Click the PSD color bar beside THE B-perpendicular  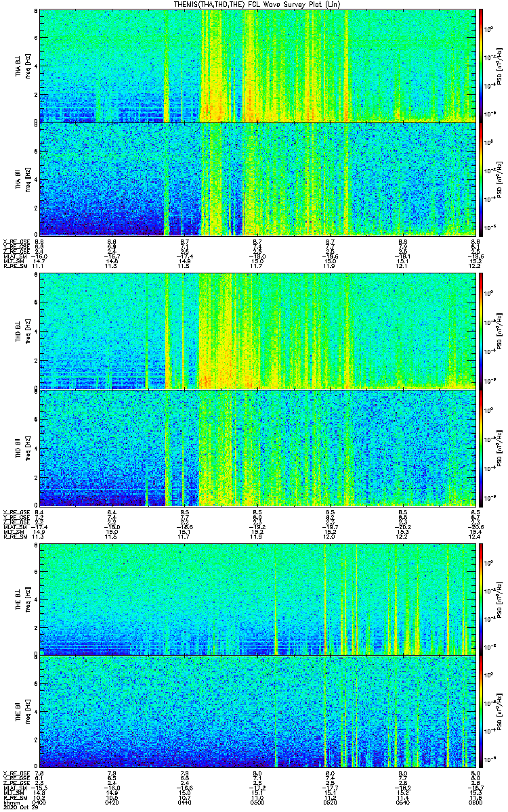(x=480, y=598)
